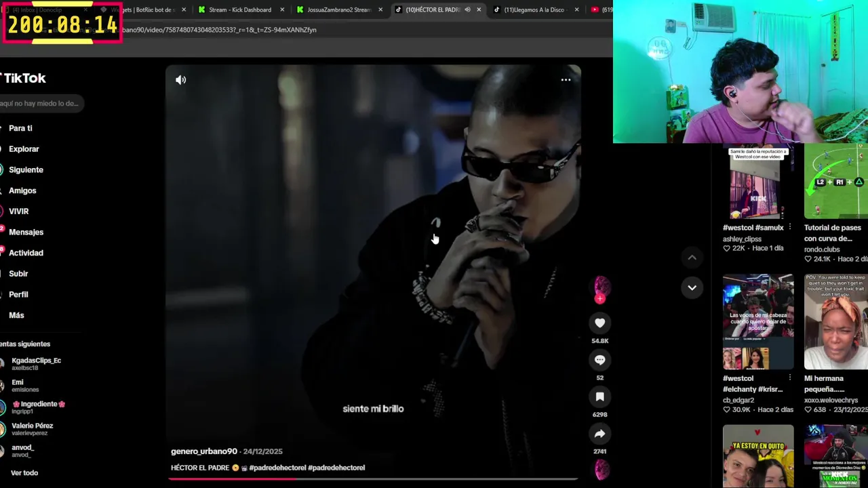Open more options on #westcol #samulx card
868x488 pixels.
[789, 228]
